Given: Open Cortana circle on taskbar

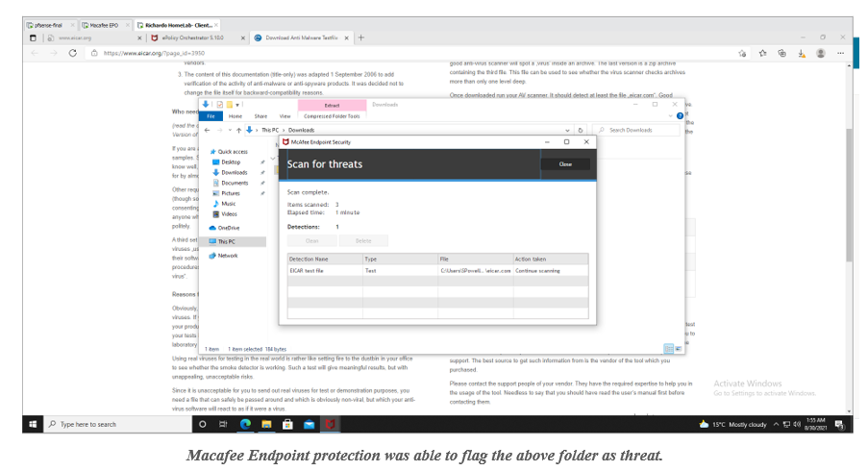Looking at the screenshot, I should 202,424.
